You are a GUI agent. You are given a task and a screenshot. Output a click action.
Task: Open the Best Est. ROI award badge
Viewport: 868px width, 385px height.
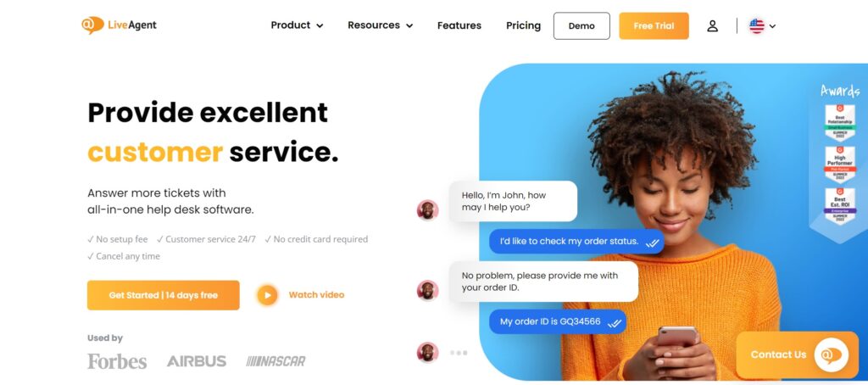pyautogui.click(x=840, y=206)
